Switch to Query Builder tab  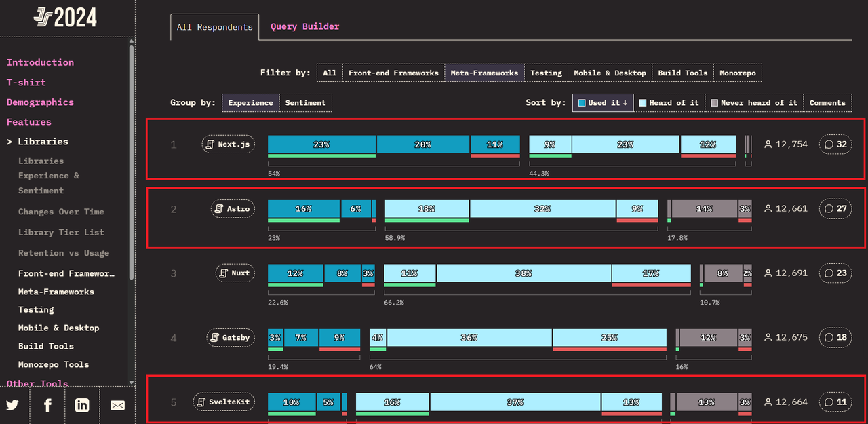[304, 26]
